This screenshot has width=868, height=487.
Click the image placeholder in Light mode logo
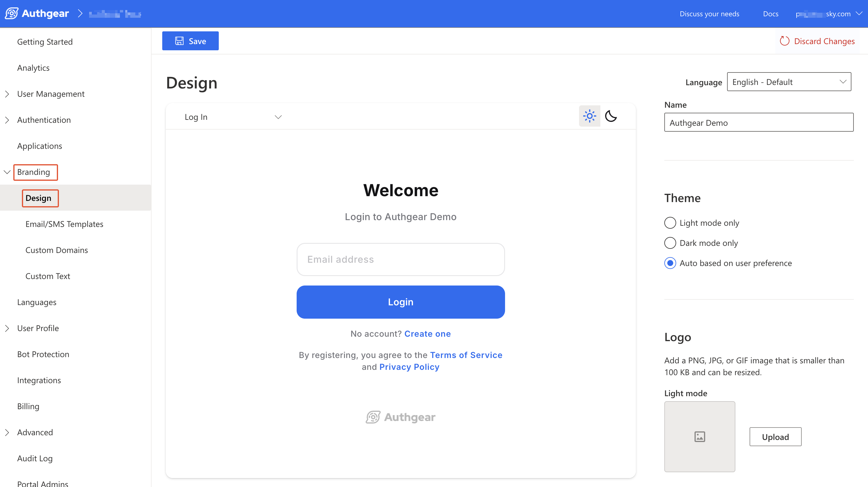click(x=699, y=436)
